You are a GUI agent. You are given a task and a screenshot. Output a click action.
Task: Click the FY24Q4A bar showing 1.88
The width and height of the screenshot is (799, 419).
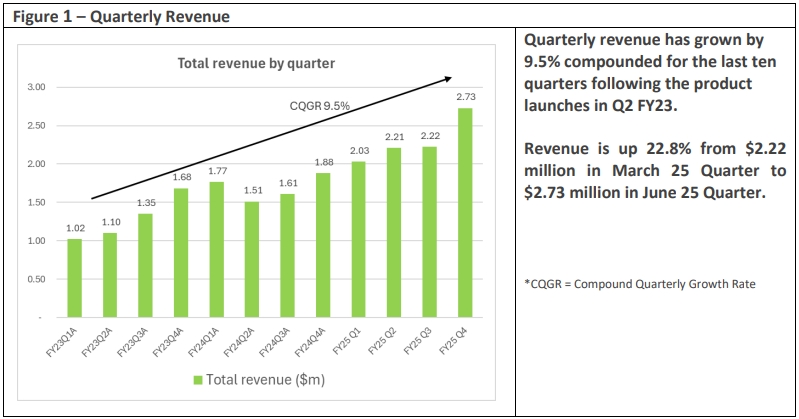pos(323,245)
